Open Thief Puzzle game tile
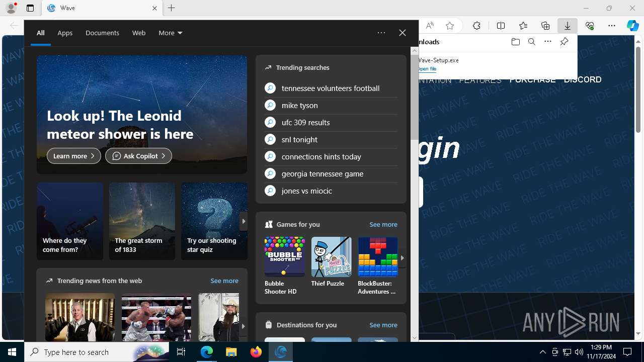 331,262
